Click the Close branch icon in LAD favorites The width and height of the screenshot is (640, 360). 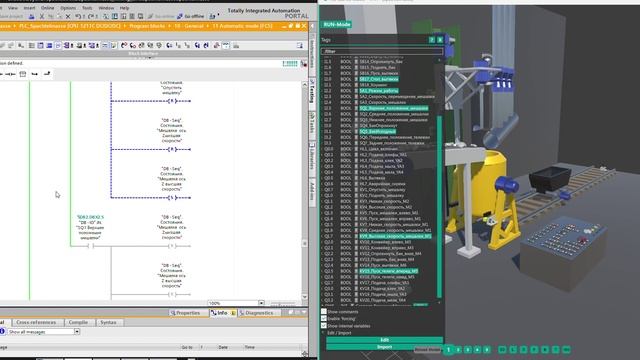tap(47, 74)
